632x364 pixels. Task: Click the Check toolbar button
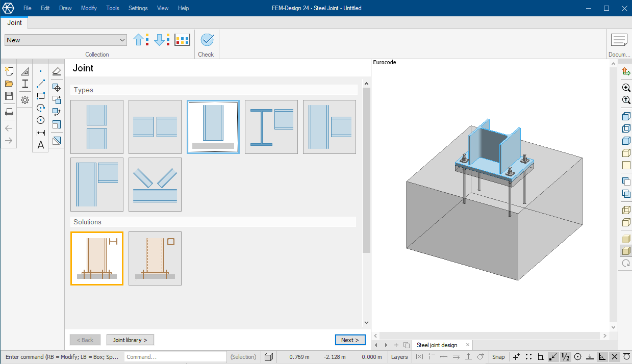pyautogui.click(x=206, y=45)
